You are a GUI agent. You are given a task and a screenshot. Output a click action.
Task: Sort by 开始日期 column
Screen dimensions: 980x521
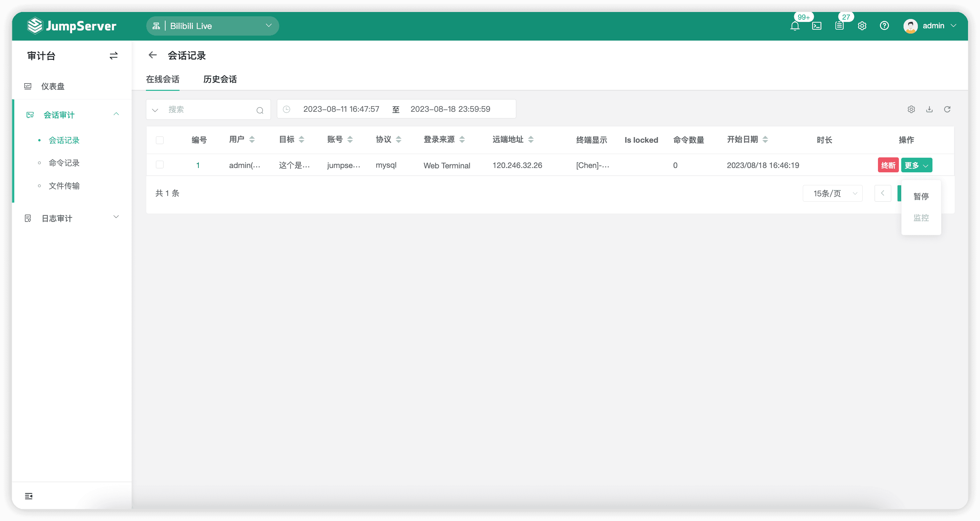click(x=765, y=140)
